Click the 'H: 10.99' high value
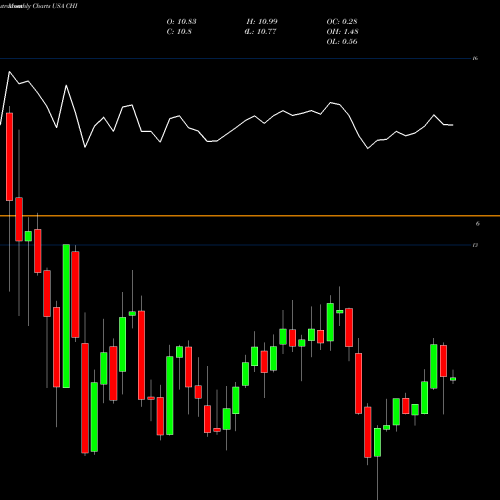Viewport: 500px width, 500px height. click(262, 22)
